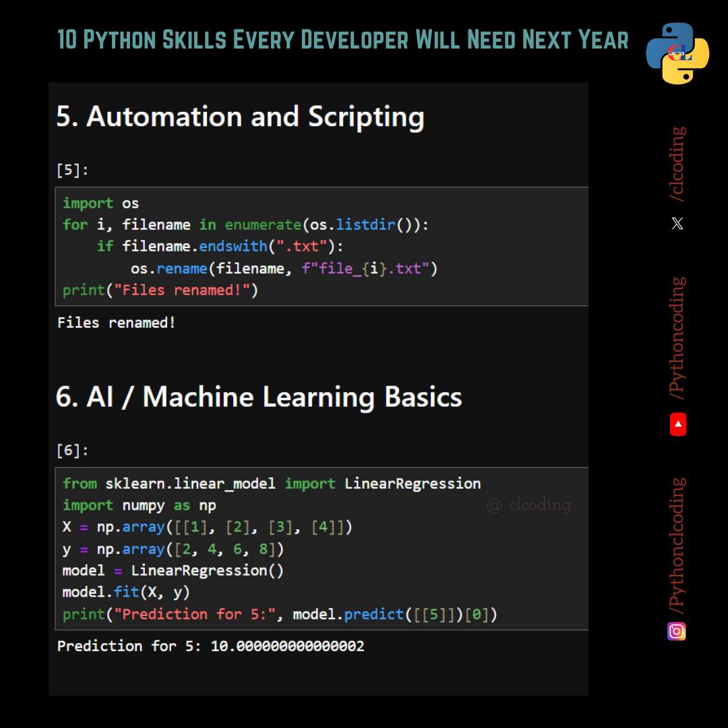Select the [5]: cell prompt
This screenshot has height=728, width=728.
tap(72, 170)
